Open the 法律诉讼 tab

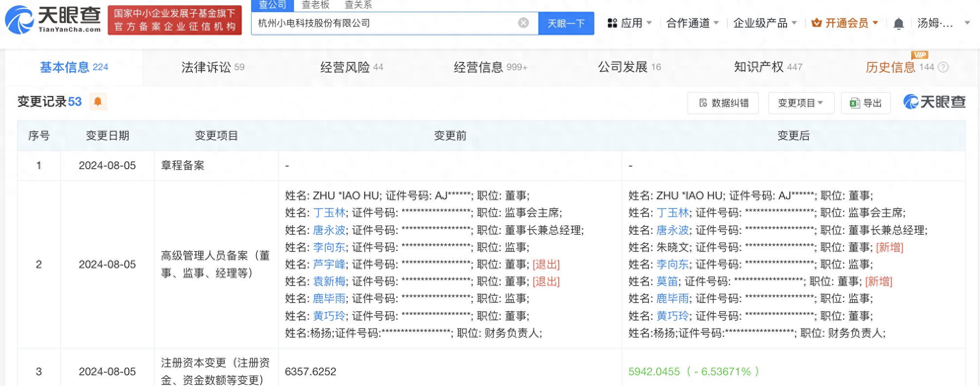coord(213,67)
